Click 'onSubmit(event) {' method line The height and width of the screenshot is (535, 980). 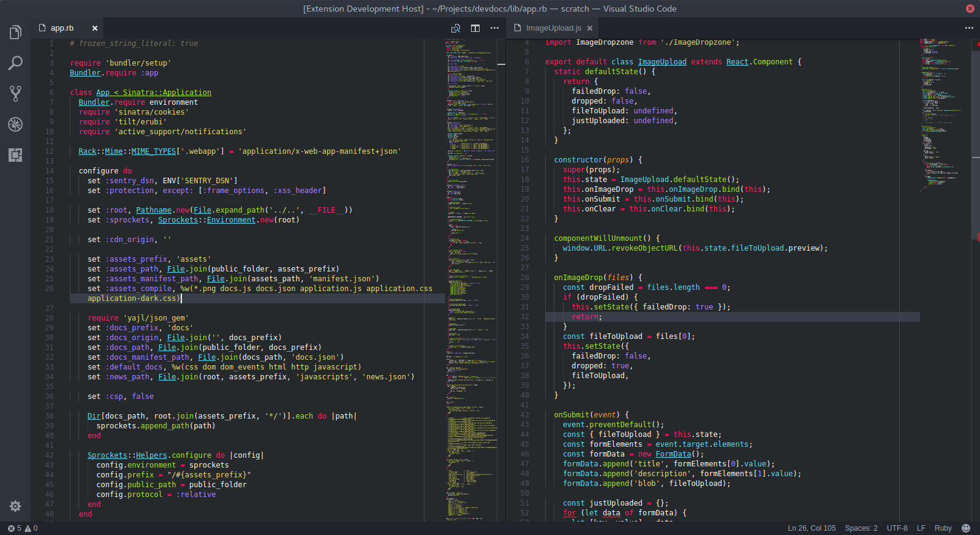tap(592, 415)
